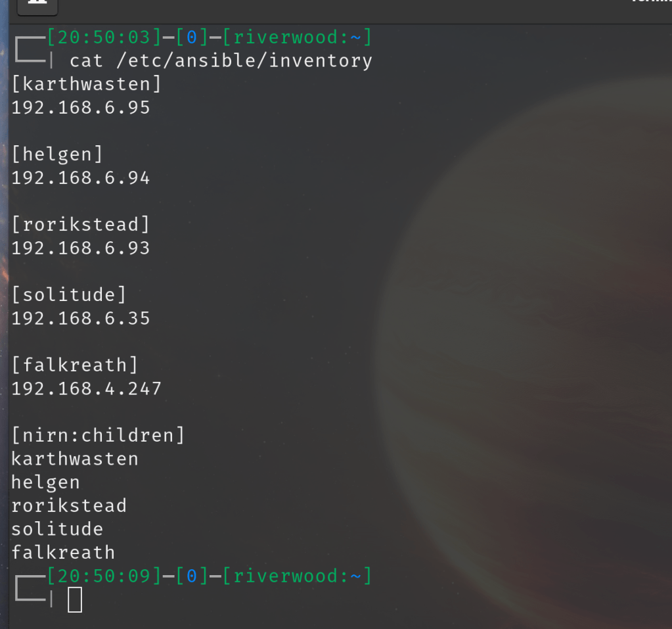Click rorikstead entry under nirn children

(69, 505)
